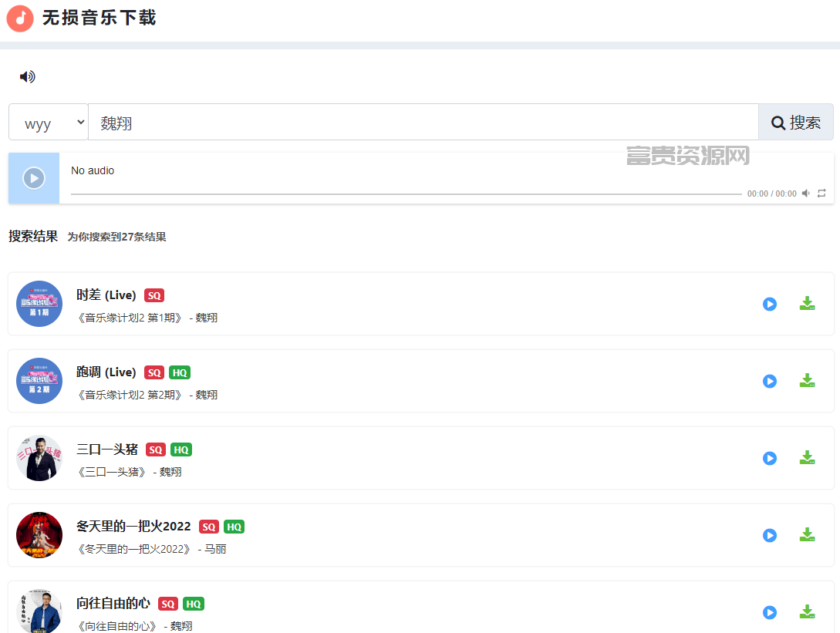Focus the search input containing 魏翔
840x633 pixels.
(x=423, y=122)
